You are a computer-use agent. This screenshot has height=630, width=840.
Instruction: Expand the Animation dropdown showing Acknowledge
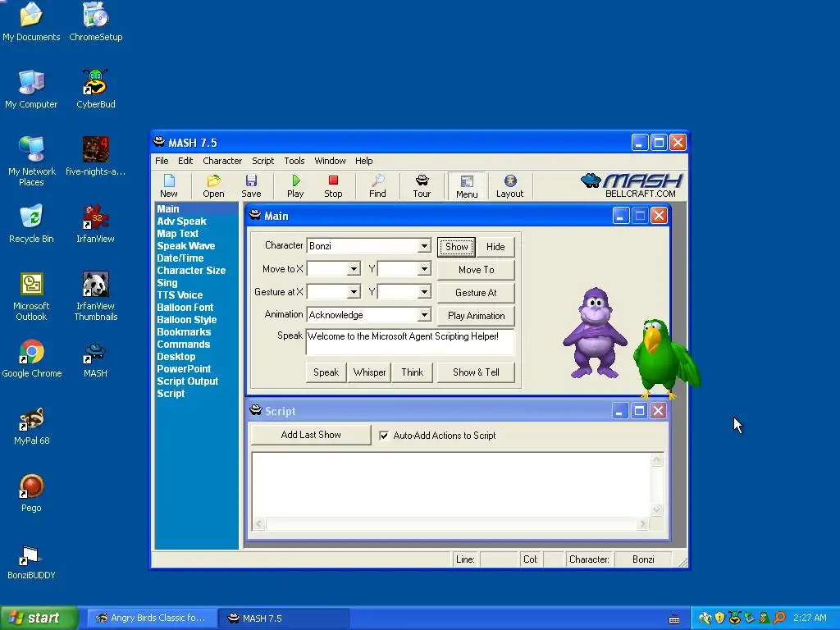(424, 315)
